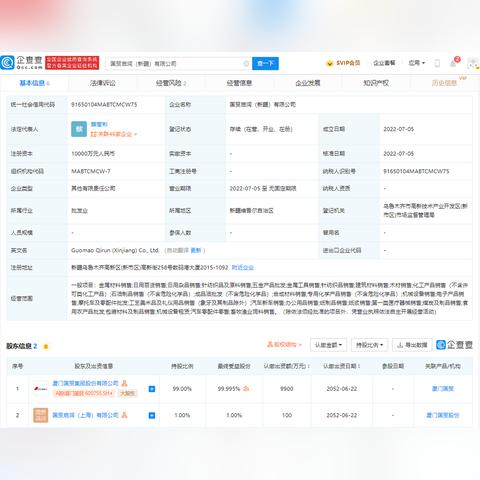
Task: Click the 2052-06-22 date in row 1
Action: pos(342,389)
